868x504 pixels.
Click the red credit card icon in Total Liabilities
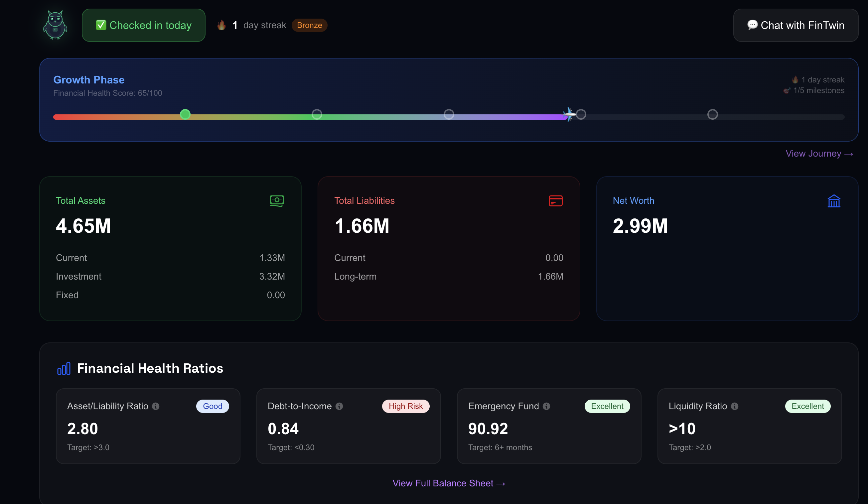click(555, 201)
